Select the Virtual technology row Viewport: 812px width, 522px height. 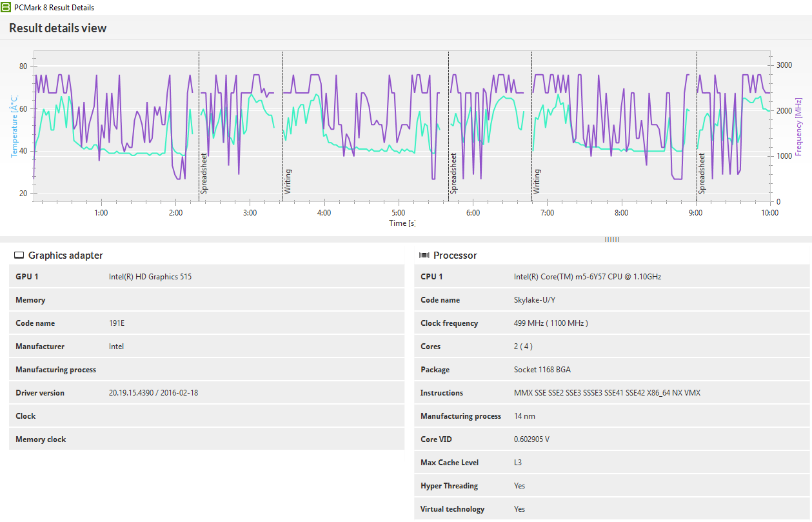pyautogui.click(x=611, y=509)
